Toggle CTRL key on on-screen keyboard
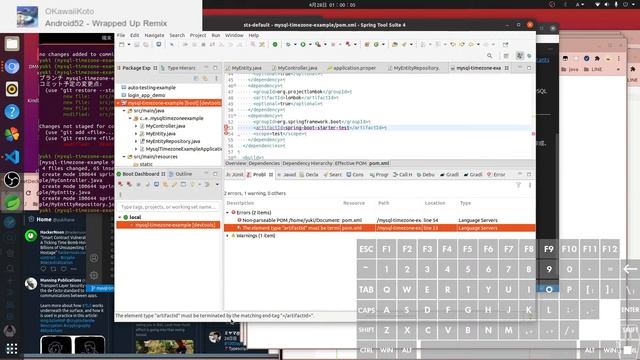Screen dimensions: 640x360 click(x=366, y=350)
